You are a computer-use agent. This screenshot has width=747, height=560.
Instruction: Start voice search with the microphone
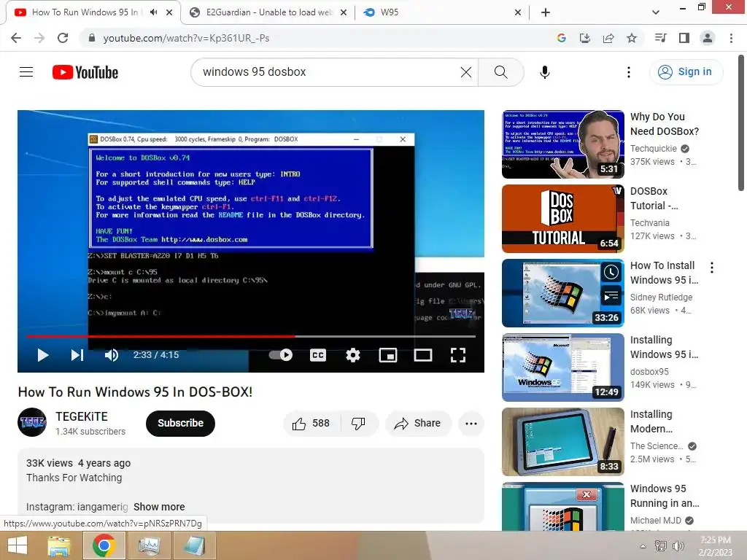pos(544,72)
